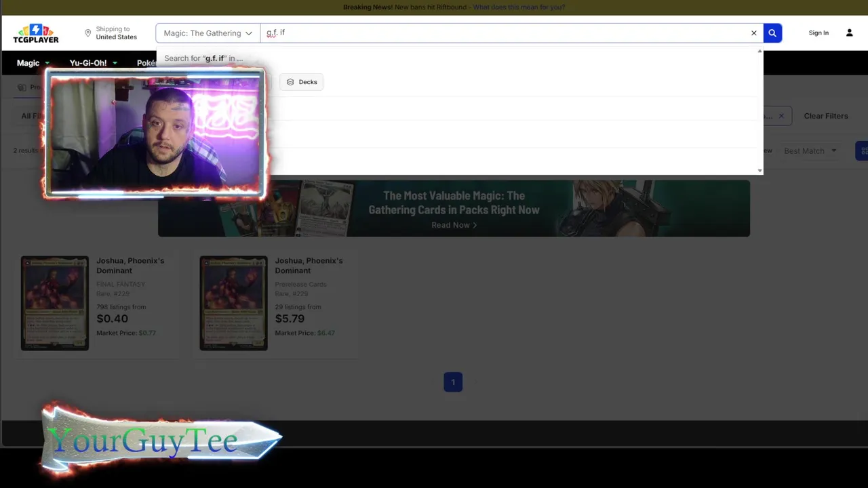This screenshot has width=868, height=488.
Task: Open the Final Fantasy Joshua, Phoenix's Dominant card image
Action: [55, 303]
